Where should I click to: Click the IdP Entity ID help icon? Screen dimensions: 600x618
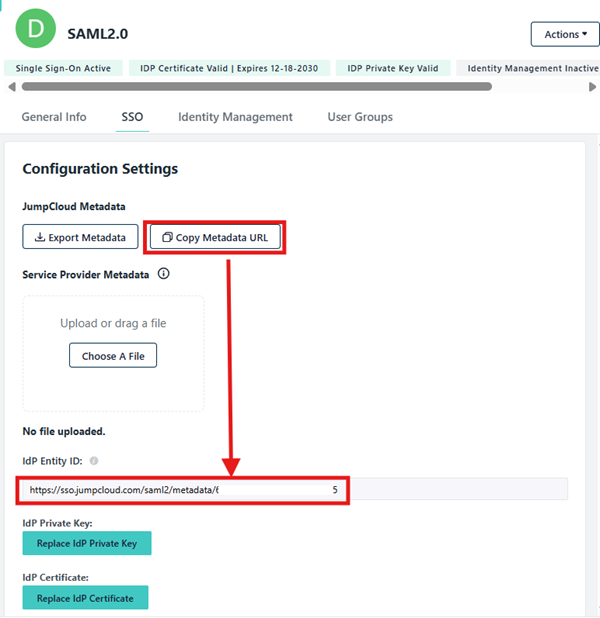(94, 461)
